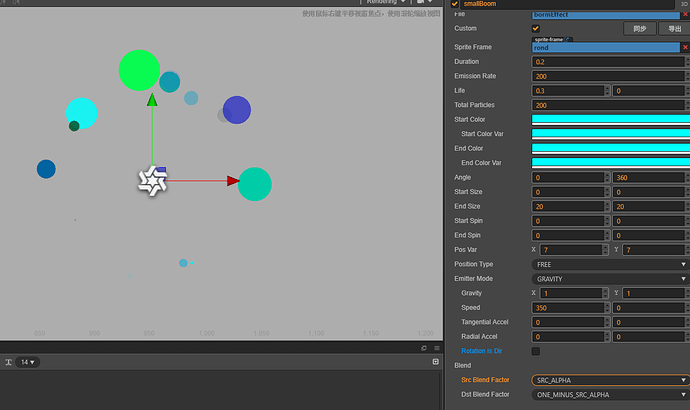Click the Life variance field showing 0
Image resolution: width=690 pixels, height=410 pixels.
coord(649,91)
